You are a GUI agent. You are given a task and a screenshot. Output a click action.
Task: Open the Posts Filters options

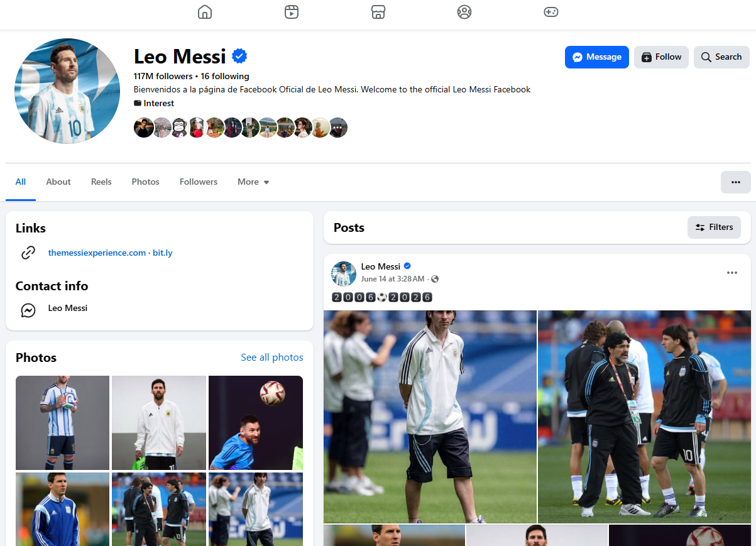pos(714,227)
